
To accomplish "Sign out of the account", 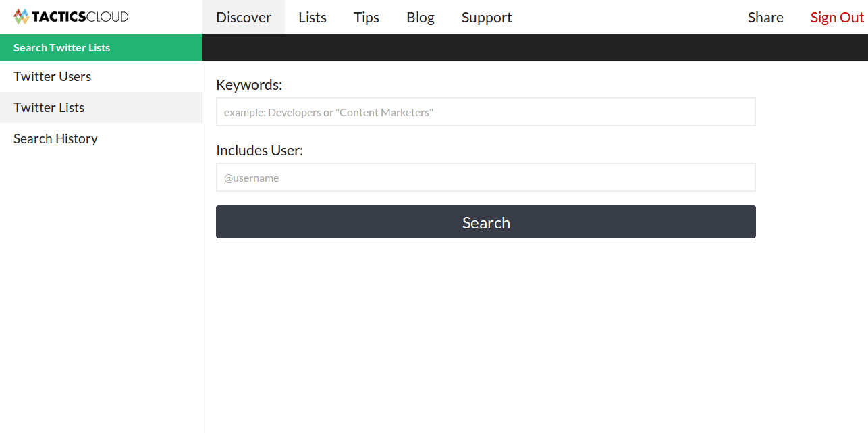I will (837, 17).
